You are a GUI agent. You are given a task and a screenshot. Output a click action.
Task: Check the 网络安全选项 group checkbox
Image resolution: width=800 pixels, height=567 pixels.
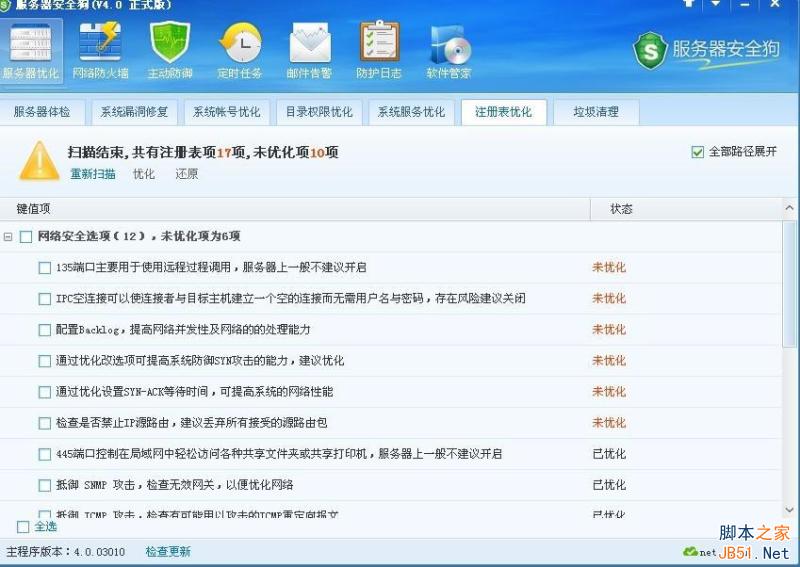(x=26, y=237)
